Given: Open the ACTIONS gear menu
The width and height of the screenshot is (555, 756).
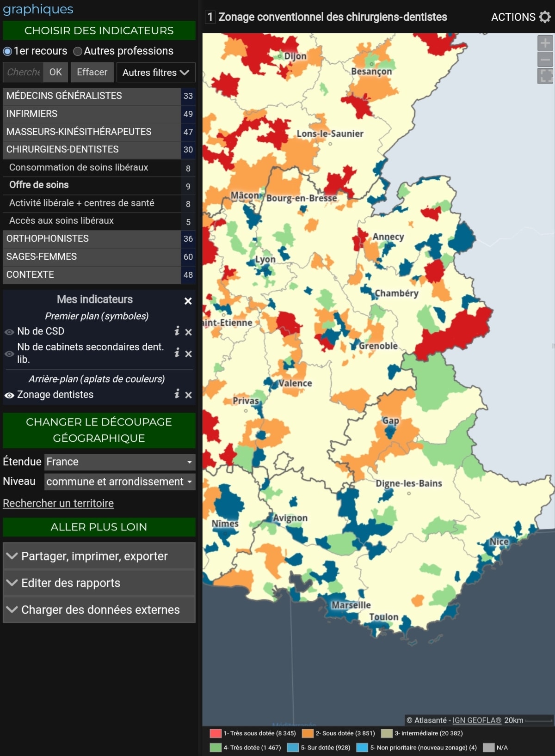Looking at the screenshot, I should pyautogui.click(x=545, y=17).
